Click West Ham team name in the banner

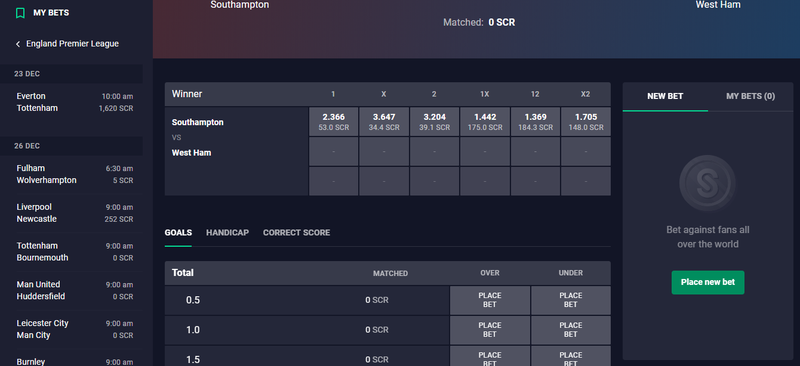point(718,5)
